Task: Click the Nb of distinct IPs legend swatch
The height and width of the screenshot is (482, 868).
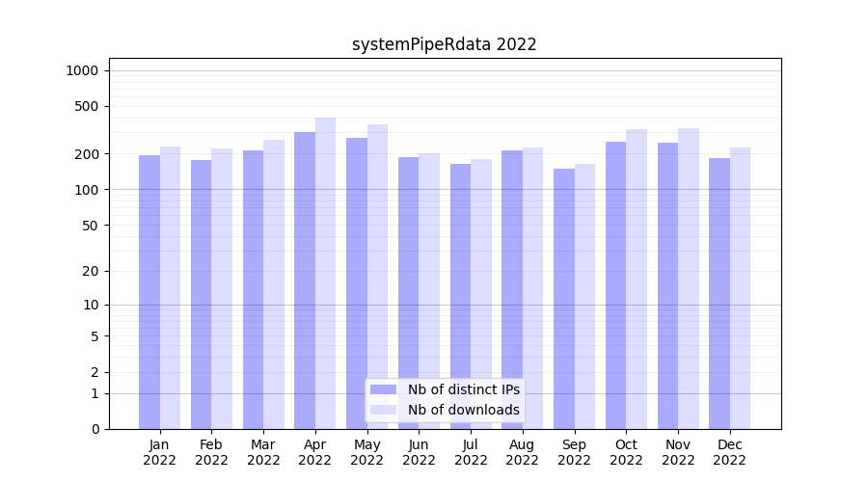Action: [383, 389]
